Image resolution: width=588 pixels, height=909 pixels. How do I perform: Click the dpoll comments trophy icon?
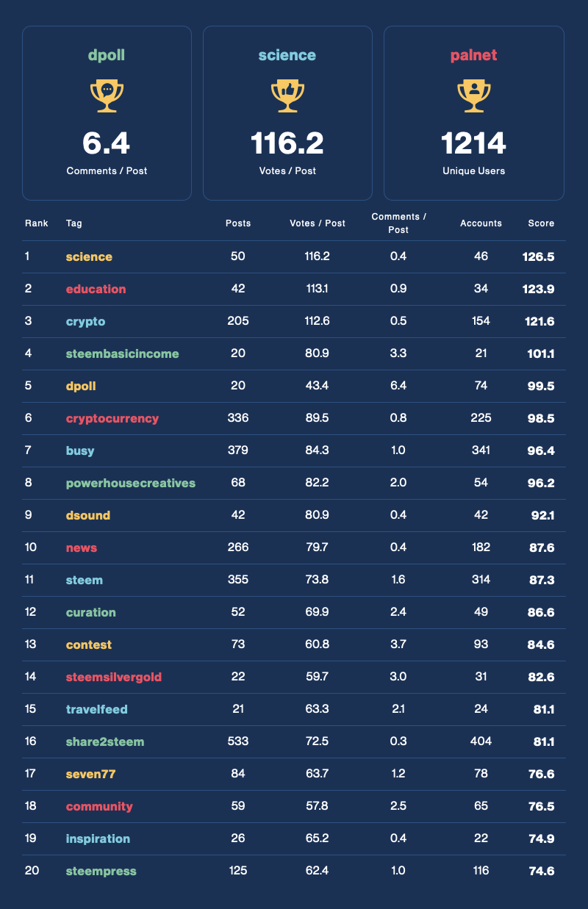(107, 96)
